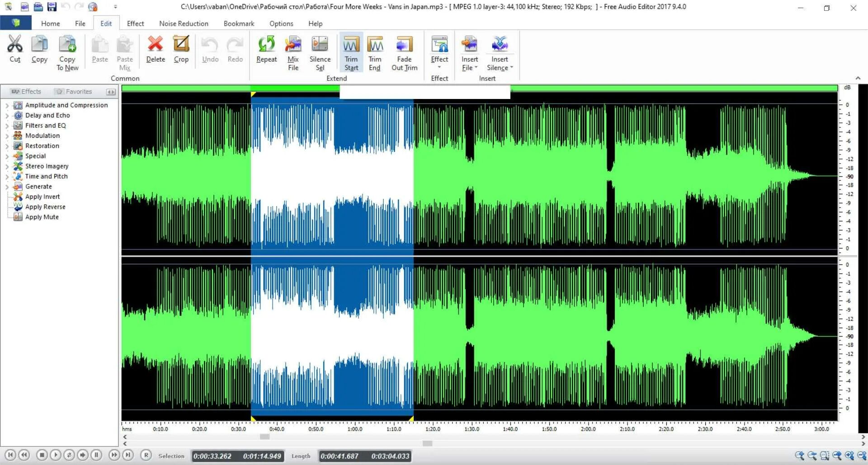The image size is (868, 465).
Task: Click Open file icon in quick access toolbar
Action: 38,7
